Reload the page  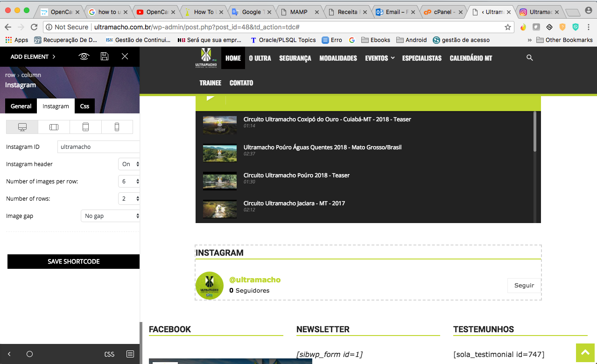pyautogui.click(x=34, y=27)
